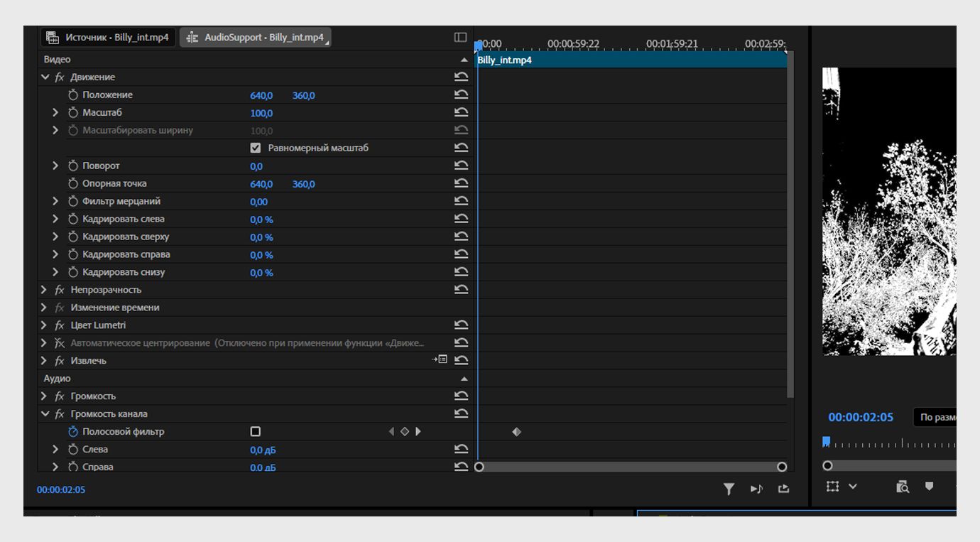Reset the Поворот value

462,166
